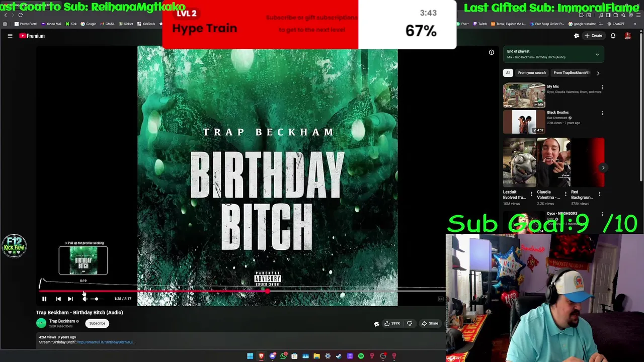Show hidden bookmarks with double chevron
The height and width of the screenshot is (362, 644).
point(635,24)
